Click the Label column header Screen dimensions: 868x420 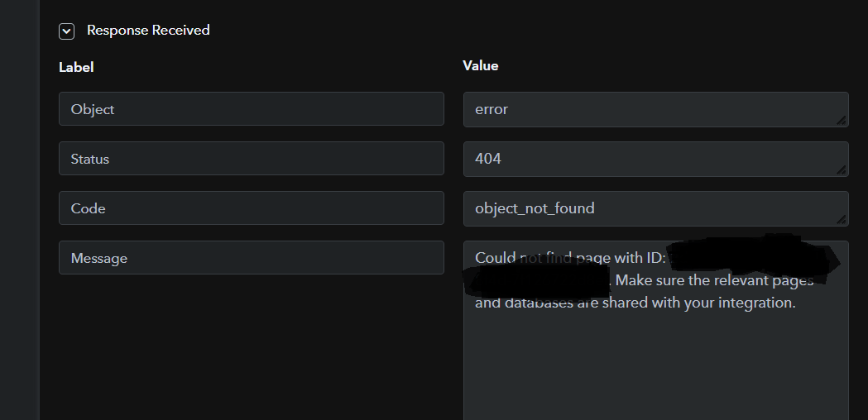pyautogui.click(x=76, y=67)
